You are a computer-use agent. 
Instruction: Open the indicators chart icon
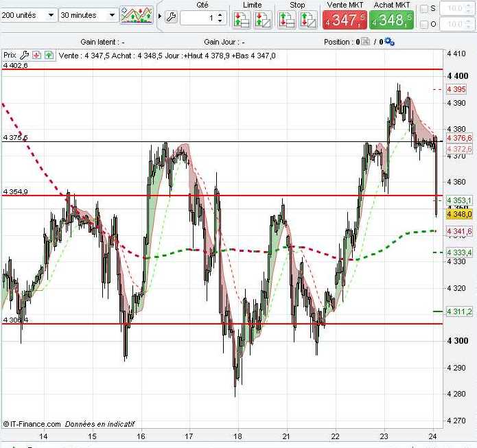137,15
